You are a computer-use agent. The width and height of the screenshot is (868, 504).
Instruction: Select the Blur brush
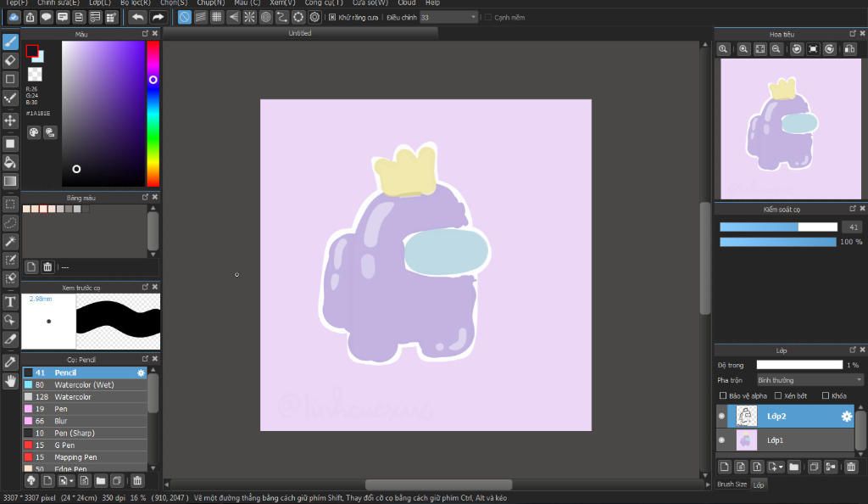tap(84, 421)
